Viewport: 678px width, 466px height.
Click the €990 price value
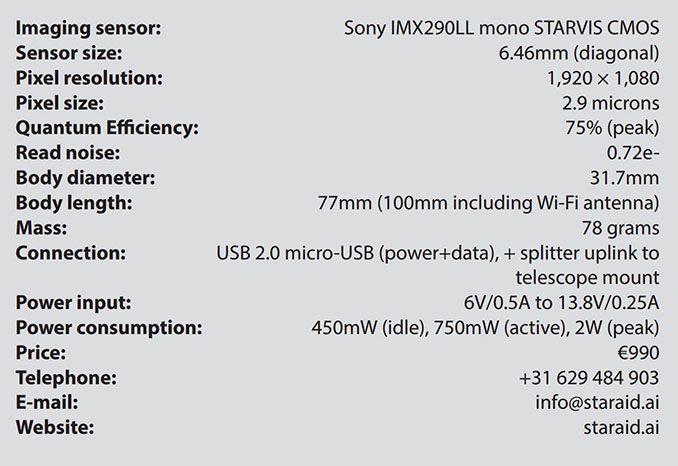(x=639, y=353)
